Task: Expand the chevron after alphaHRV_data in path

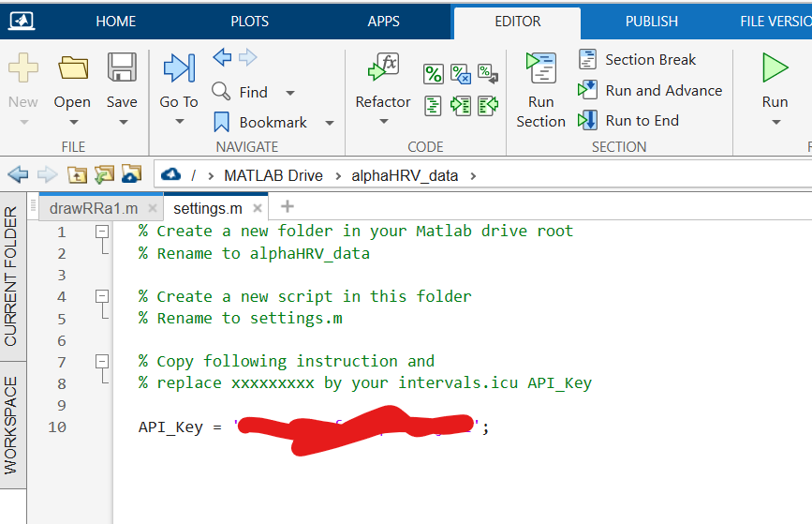Action: coord(473,176)
